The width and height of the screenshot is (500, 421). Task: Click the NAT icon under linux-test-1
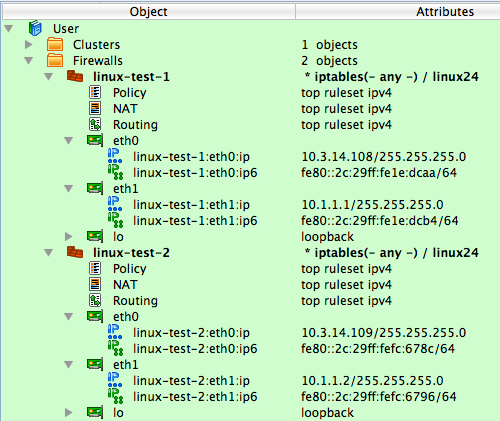point(95,108)
